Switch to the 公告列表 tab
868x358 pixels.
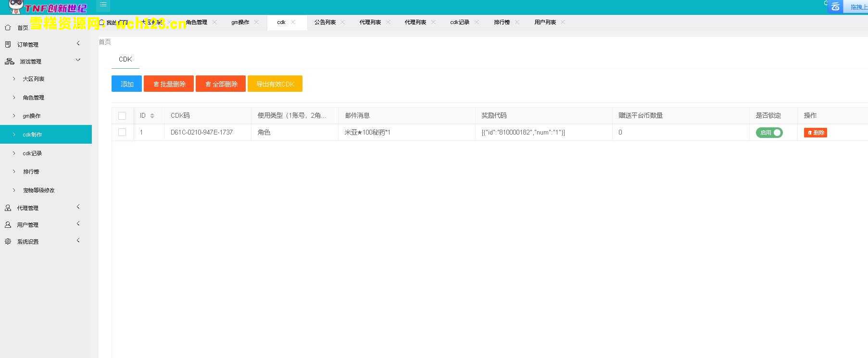tap(325, 22)
